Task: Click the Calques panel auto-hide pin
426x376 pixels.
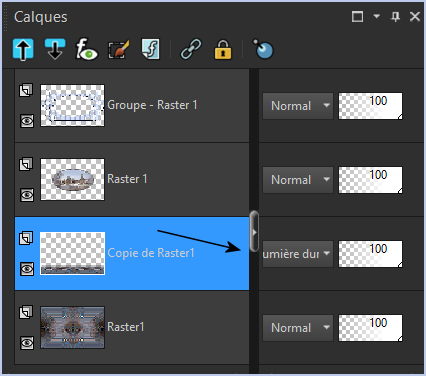Action: click(x=395, y=16)
